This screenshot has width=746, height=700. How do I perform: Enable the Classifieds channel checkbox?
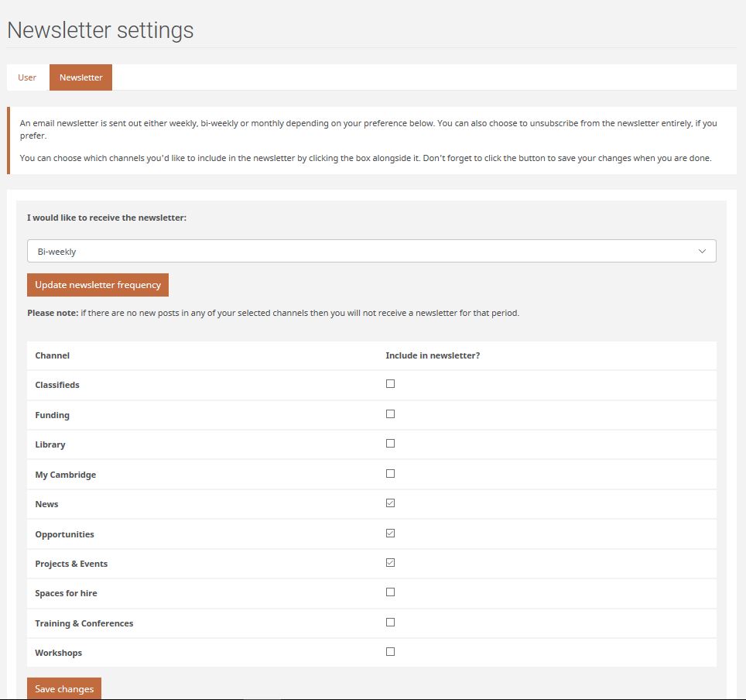tap(390, 384)
